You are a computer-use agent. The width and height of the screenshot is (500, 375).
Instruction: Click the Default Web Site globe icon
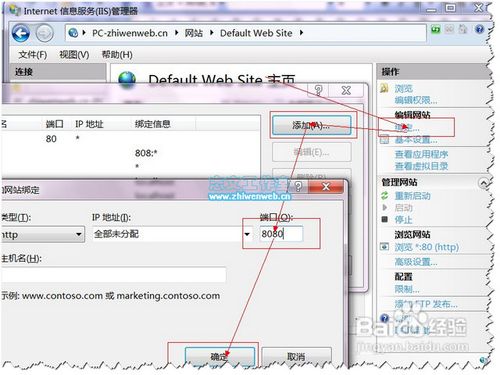pos(127,79)
